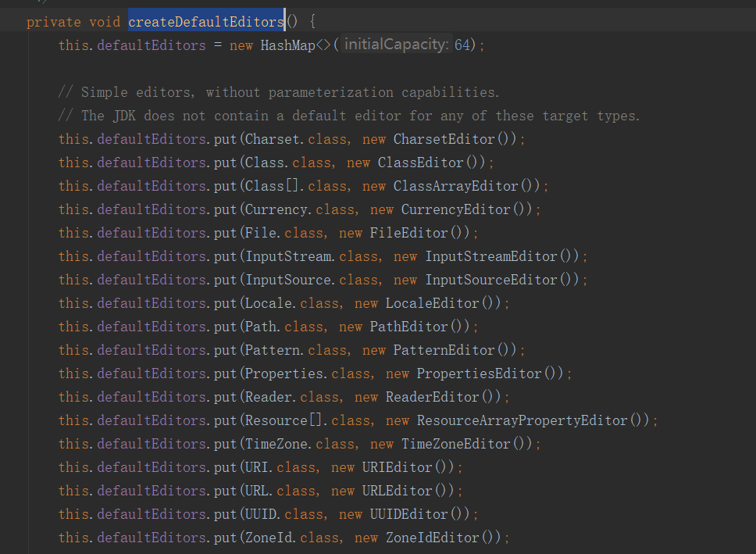Viewport: 756px width, 554px height.
Task: Click InputSourceEditor constructor call
Action: tap(501, 280)
